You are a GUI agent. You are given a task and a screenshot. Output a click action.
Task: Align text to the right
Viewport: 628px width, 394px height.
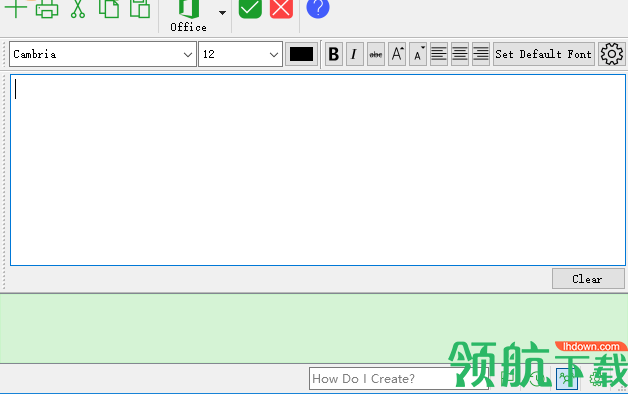point(481,54)
